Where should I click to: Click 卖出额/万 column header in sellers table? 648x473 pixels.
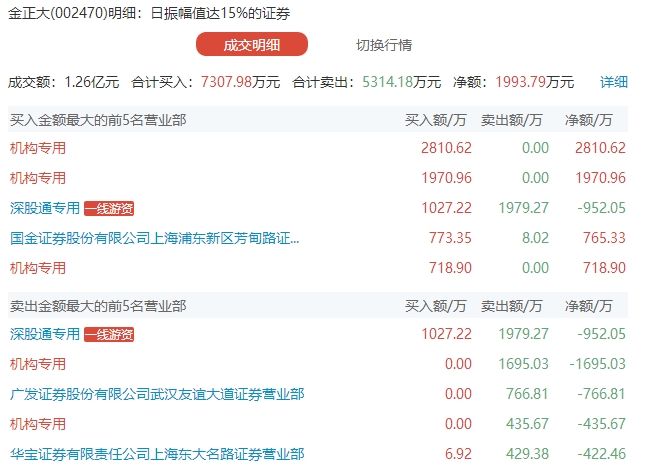click(x=512, y=306)
